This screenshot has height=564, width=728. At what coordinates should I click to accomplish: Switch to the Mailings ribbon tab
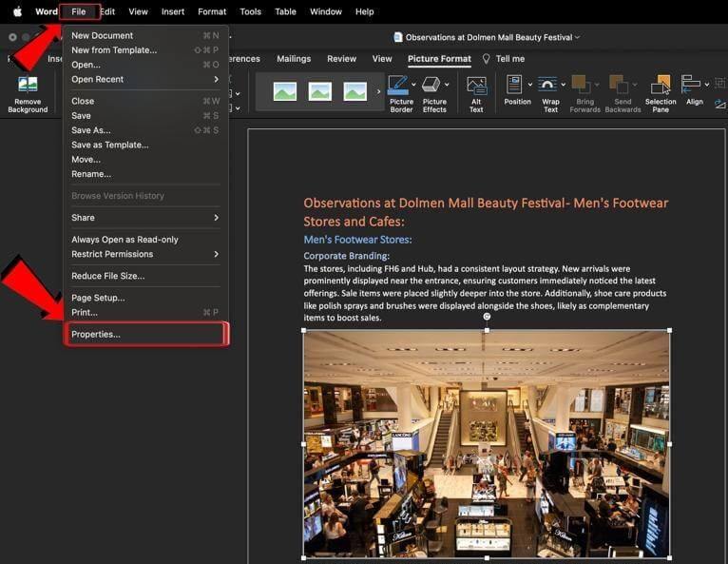[x=294, y=59]
